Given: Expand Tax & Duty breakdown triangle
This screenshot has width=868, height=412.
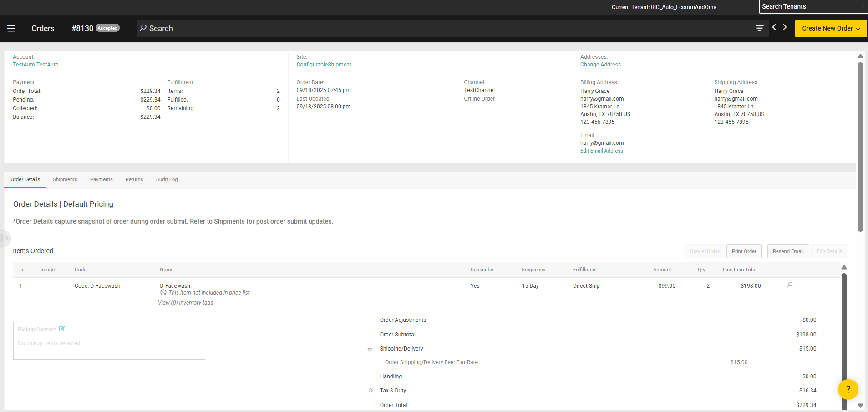Looking at the screenshot, I should click(x=371, y=391).
